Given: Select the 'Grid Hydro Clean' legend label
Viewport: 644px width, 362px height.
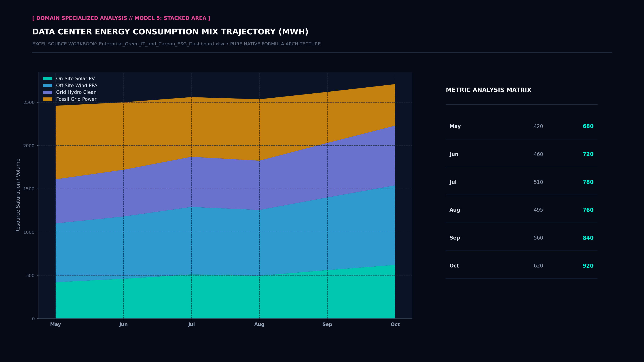Looking at the screenshot, I should (76, 93).
